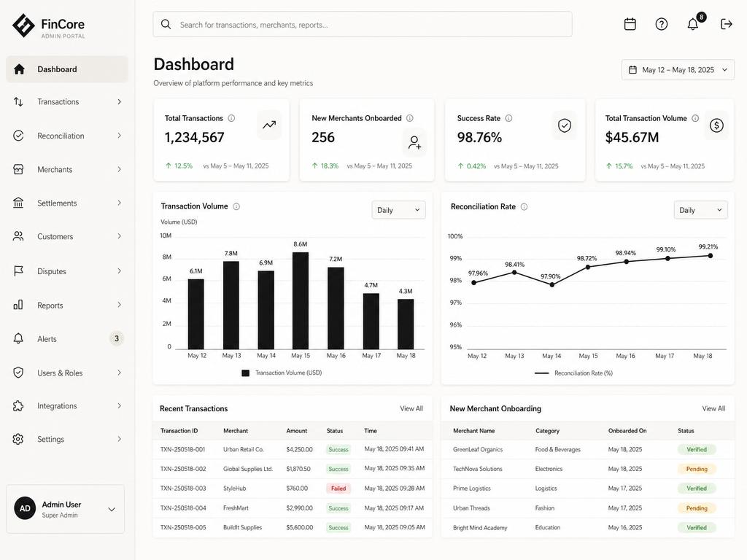Click the Failed status badge for StyleHub
The width and height of the screenshot is (747, 560).
[x=338, y=488]
